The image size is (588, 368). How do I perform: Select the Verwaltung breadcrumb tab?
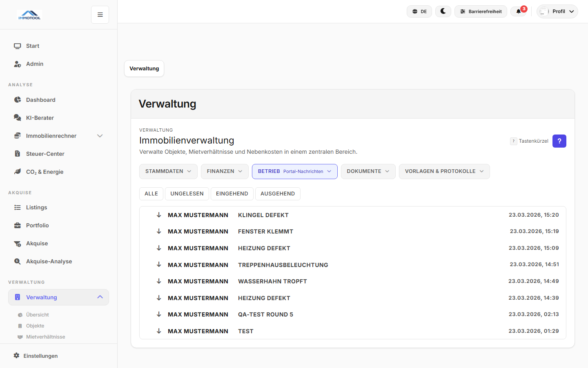[144, 69]
